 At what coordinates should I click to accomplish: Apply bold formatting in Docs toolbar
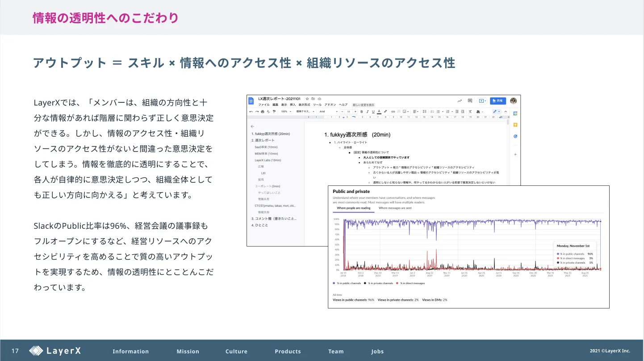(361, 111)
